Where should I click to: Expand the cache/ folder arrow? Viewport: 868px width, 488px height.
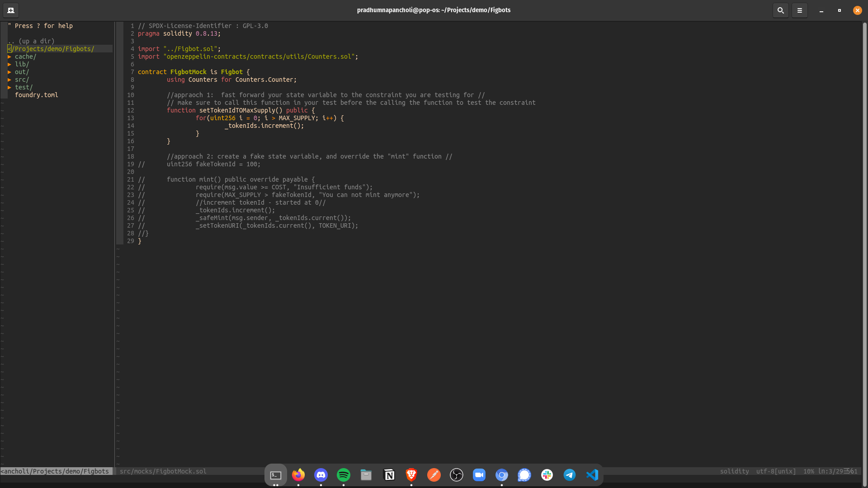coord(9,56)
